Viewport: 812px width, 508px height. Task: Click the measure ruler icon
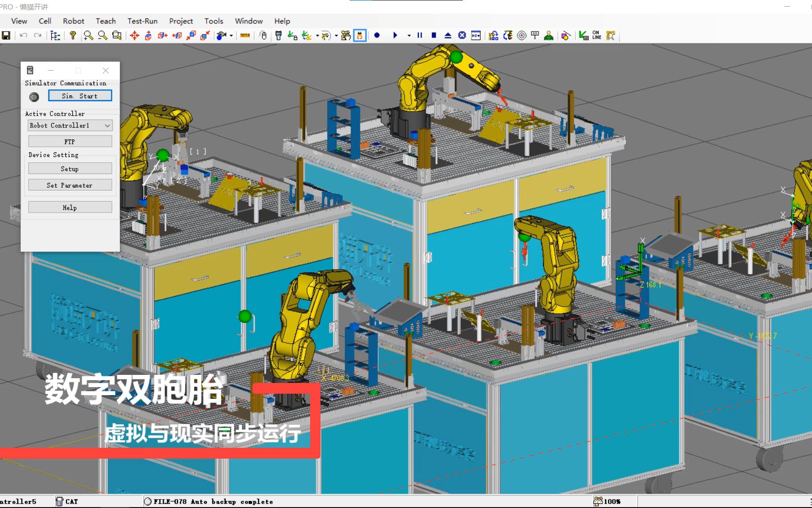(x=245, y=36)
